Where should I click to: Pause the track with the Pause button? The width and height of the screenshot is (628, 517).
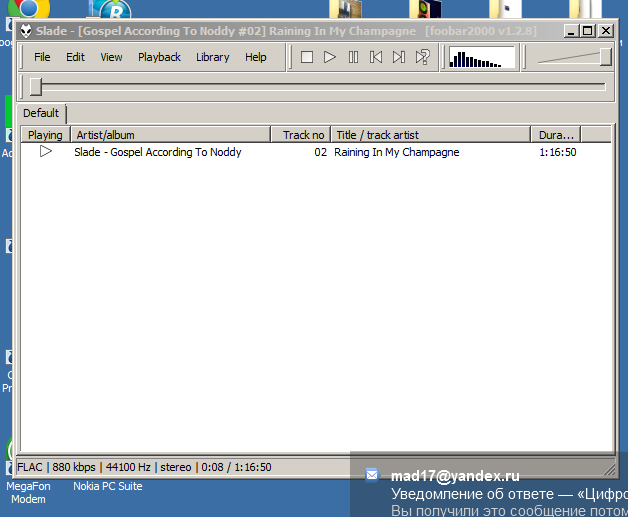(x=353, y=57)
